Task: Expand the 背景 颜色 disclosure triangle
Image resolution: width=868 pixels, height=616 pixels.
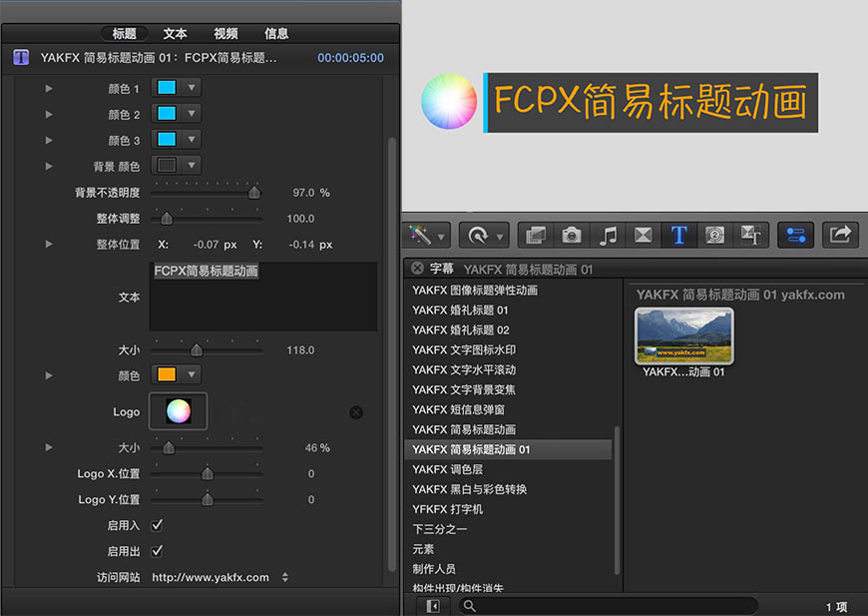Action: 49,166
